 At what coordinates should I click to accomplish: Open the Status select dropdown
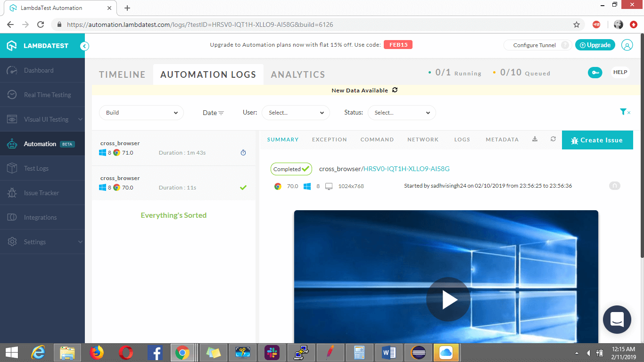402,113
